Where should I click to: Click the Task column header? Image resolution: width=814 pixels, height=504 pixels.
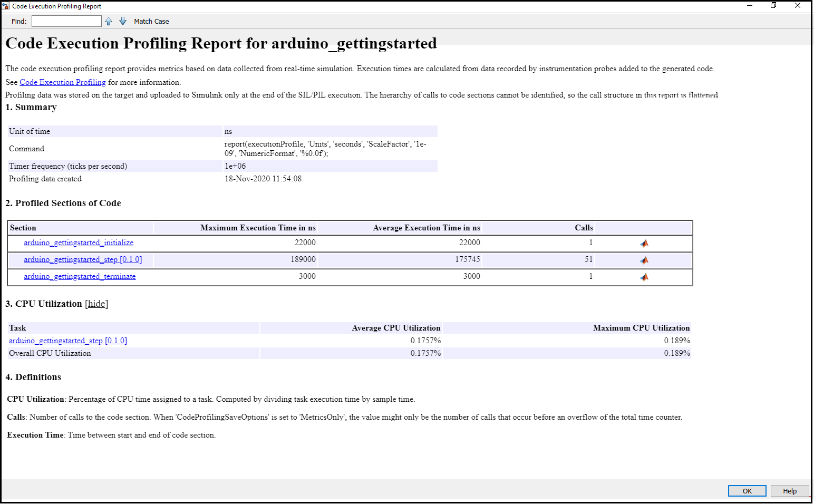[x=17, y=328]
